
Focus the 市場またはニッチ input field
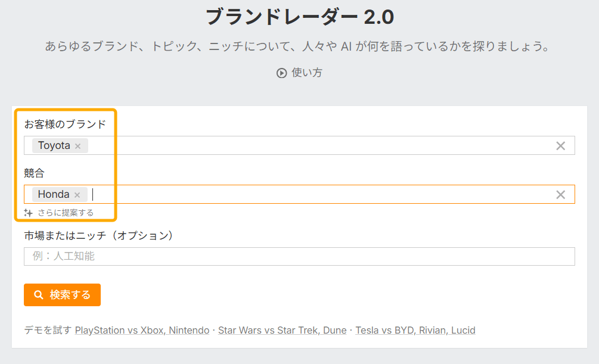click(299, 257)
